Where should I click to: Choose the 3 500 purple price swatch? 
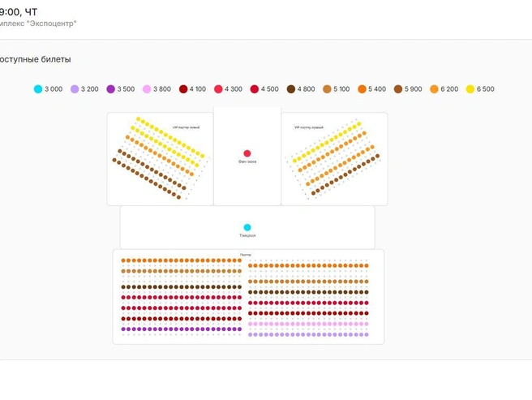point(121,89)
